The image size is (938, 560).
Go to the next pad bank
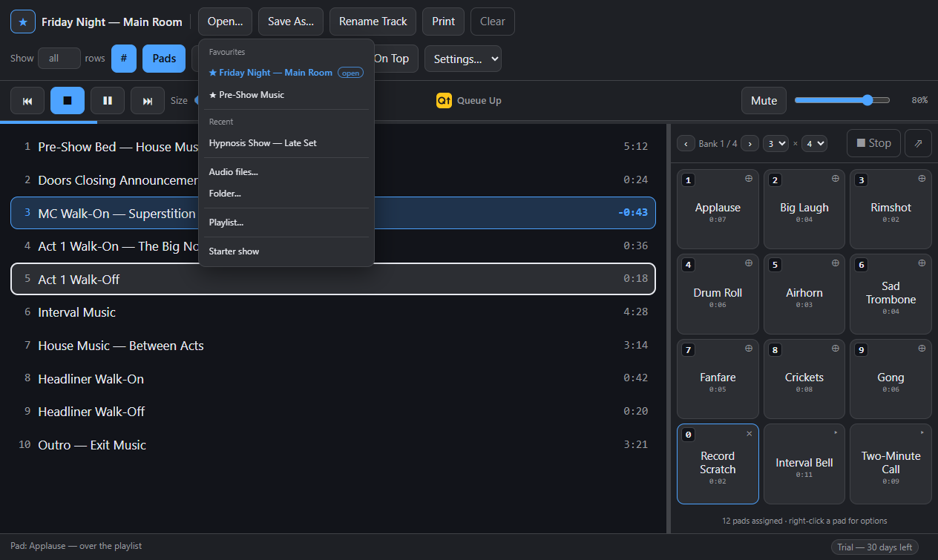[750, 143]
